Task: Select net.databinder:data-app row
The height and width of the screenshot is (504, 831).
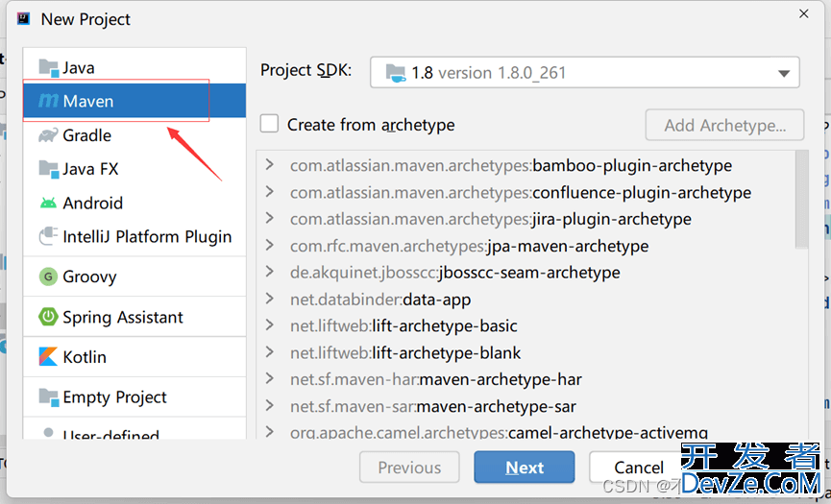Action: [x=380, y=300]
